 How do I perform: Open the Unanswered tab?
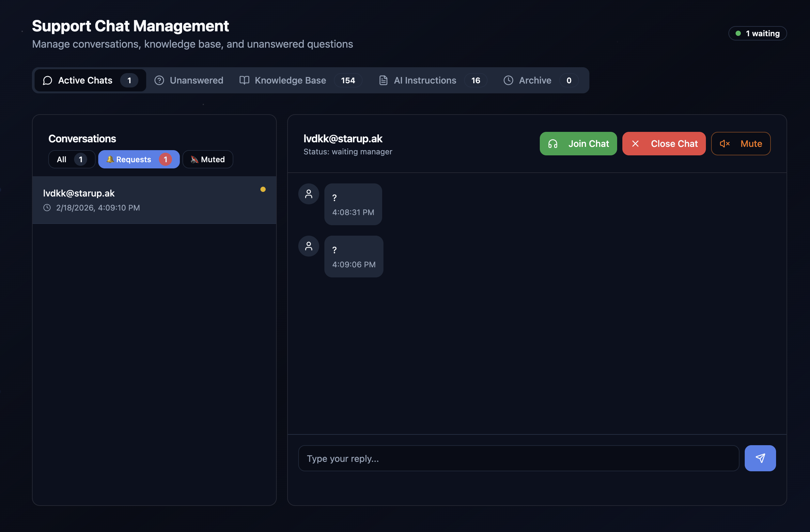(x=189, y=80)
